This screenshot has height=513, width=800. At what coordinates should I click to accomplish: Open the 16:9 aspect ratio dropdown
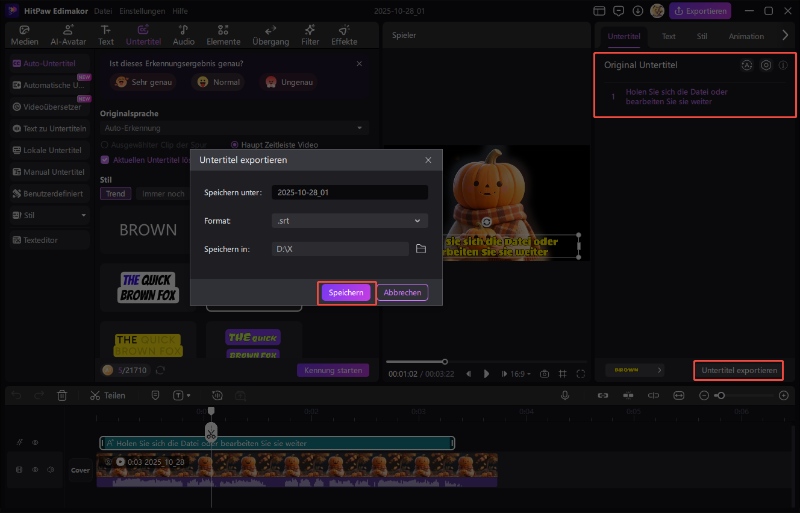pyautogui.click(x=520, y=373)
